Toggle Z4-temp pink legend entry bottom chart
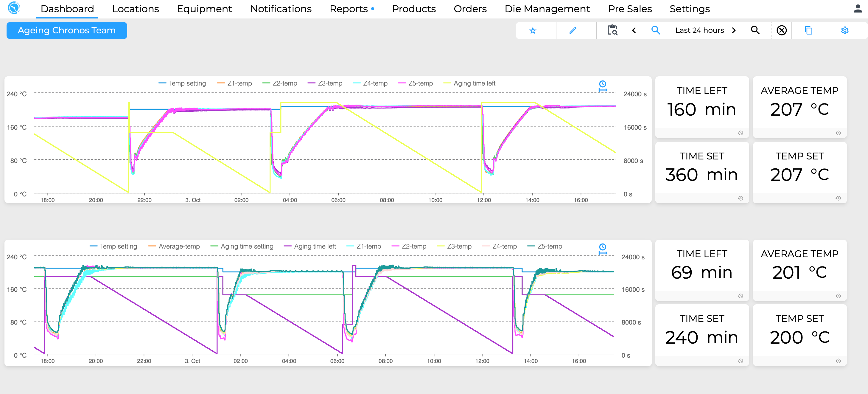This screenshot has width=868, height=394. coord(499,246)
